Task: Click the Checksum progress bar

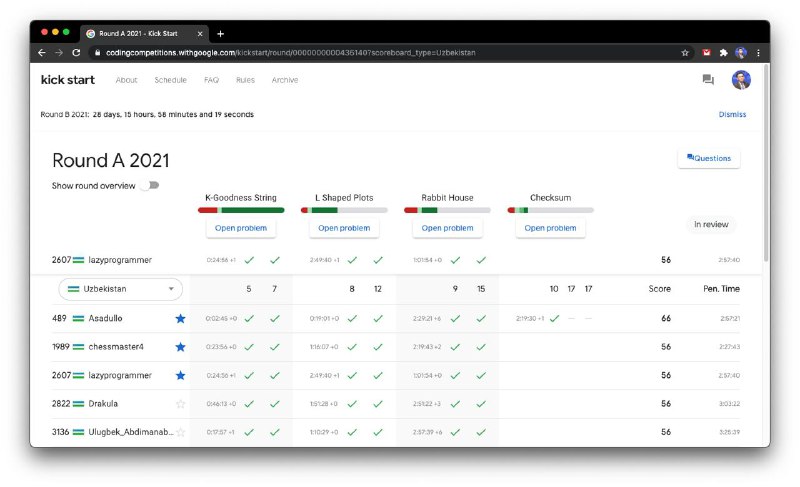Action: point(551,210)
